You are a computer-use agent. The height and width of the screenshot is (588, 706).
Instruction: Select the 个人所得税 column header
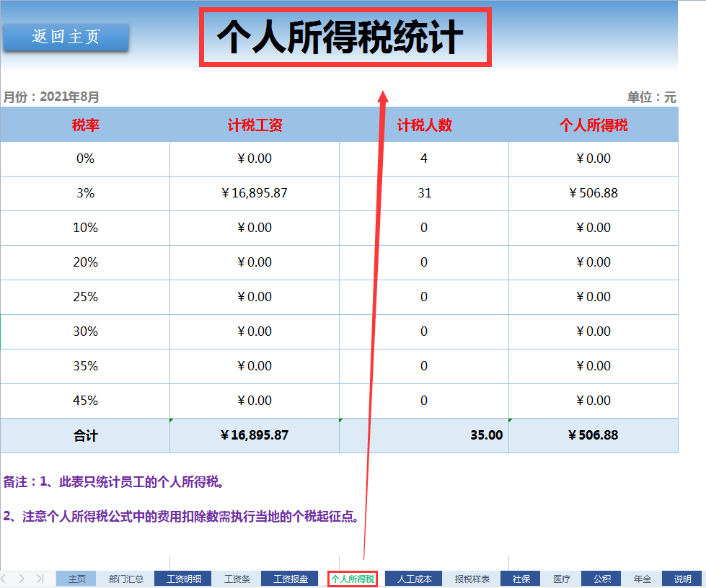click(x=593, y=124)
